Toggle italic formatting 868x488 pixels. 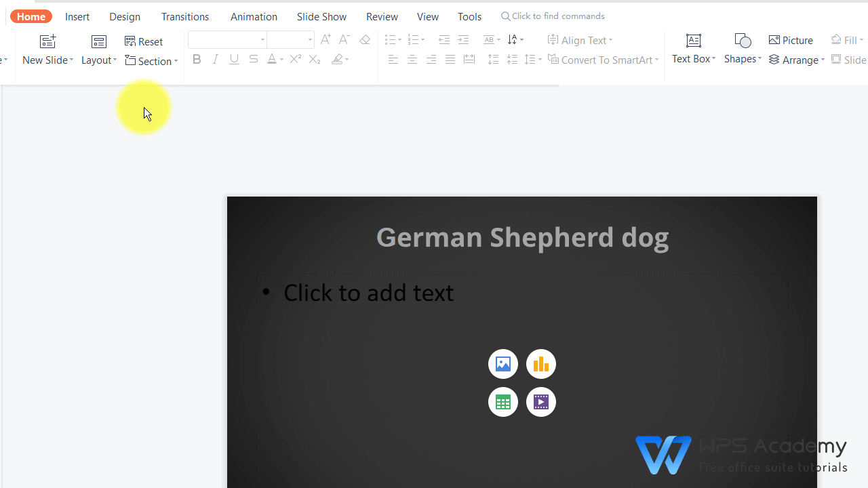[x=215, y=60]
